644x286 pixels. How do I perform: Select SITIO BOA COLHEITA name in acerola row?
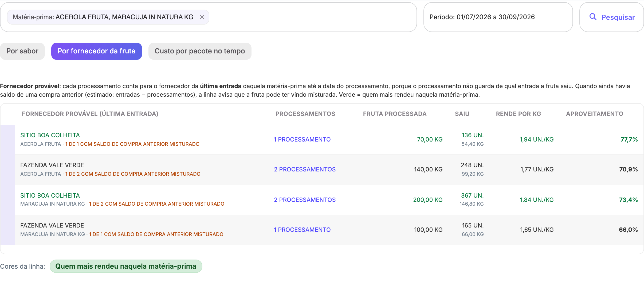[50, 135]
